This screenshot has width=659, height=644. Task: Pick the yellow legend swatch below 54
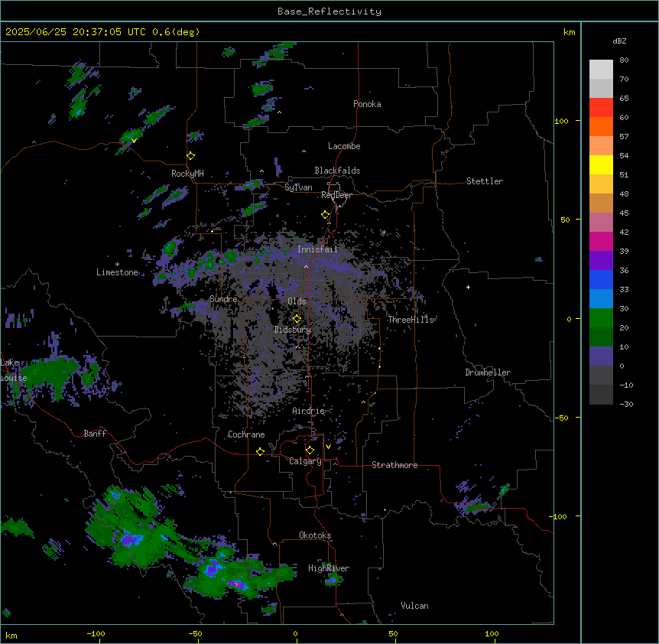[x=601, y=164]
